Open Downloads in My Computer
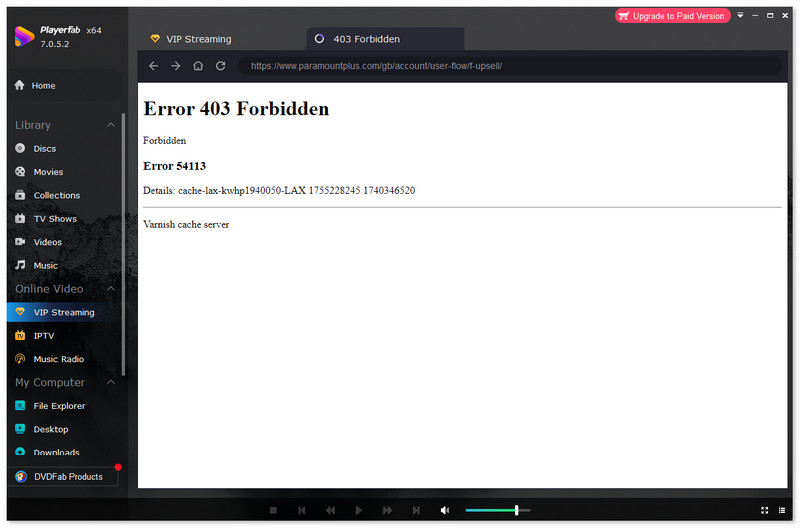The height and width of the screenshot is (528, 800). 64,452
